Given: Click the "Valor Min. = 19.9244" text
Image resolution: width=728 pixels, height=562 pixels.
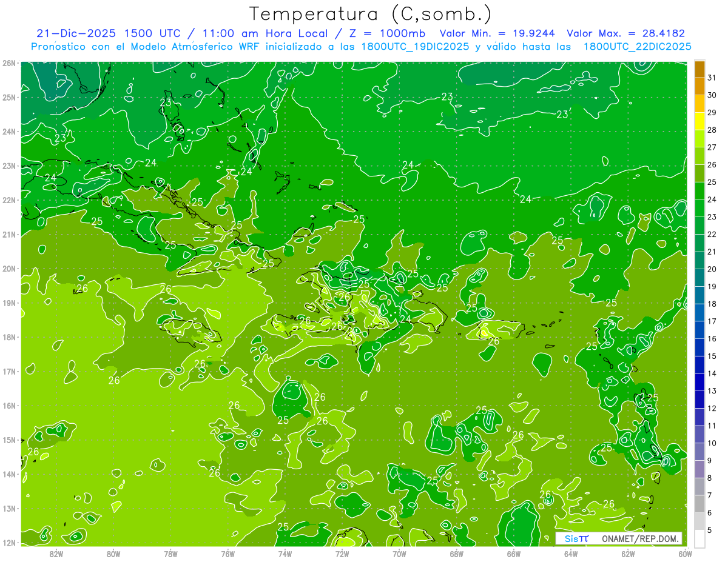Looking at the screenshot, I should [499, 33].
